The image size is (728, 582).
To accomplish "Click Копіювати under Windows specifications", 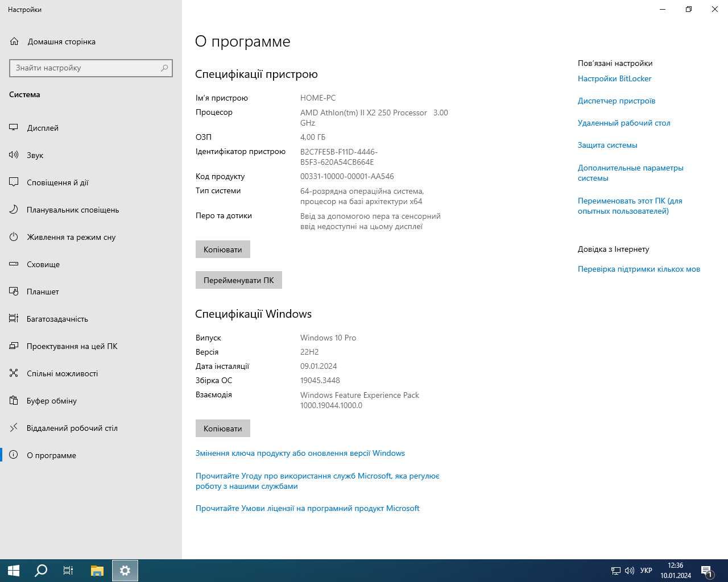I will (223, 429).
